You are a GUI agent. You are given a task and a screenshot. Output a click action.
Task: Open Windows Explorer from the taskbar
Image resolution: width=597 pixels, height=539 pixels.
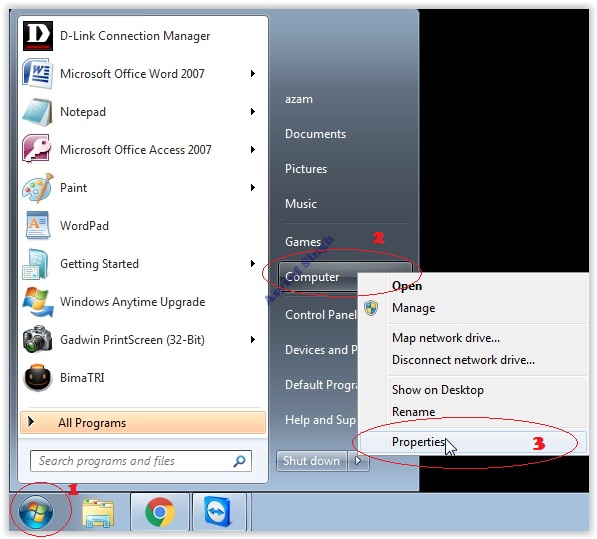click(x=97, y=513)
